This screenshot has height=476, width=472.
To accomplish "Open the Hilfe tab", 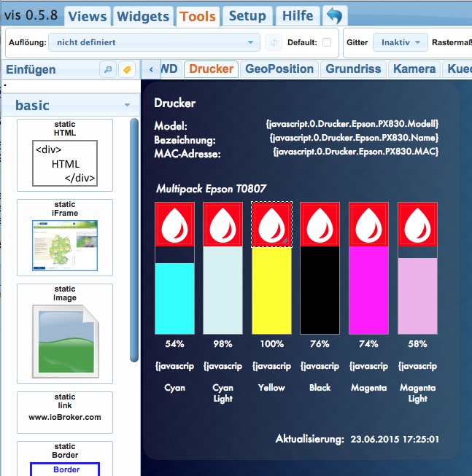I will [x=298, y=16].
